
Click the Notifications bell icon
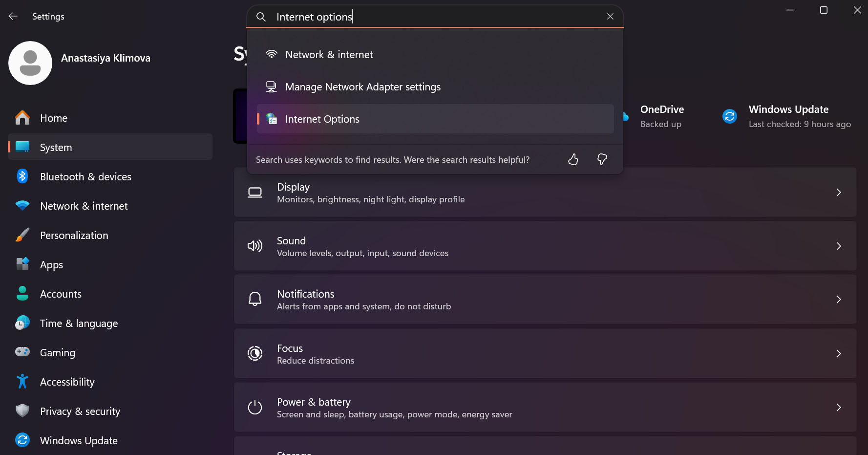(x=255, y=299)
